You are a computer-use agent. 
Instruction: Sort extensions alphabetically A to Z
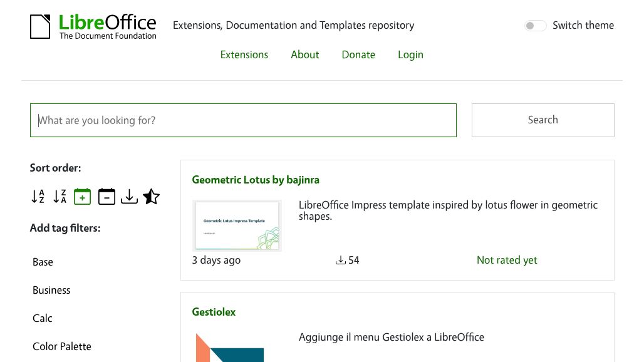coord(38,196)
